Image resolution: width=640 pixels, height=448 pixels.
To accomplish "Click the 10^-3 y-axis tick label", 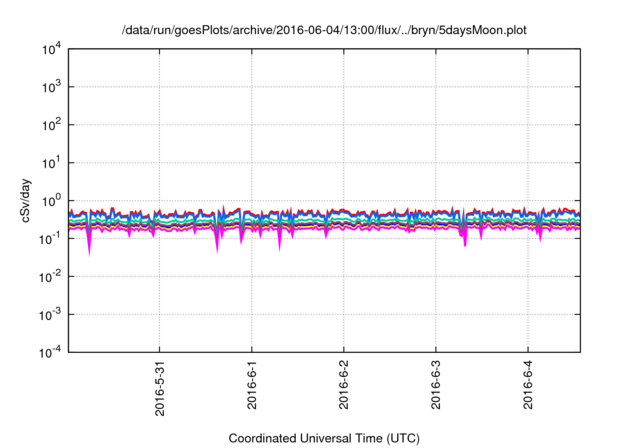I will (x=51, y=315).
